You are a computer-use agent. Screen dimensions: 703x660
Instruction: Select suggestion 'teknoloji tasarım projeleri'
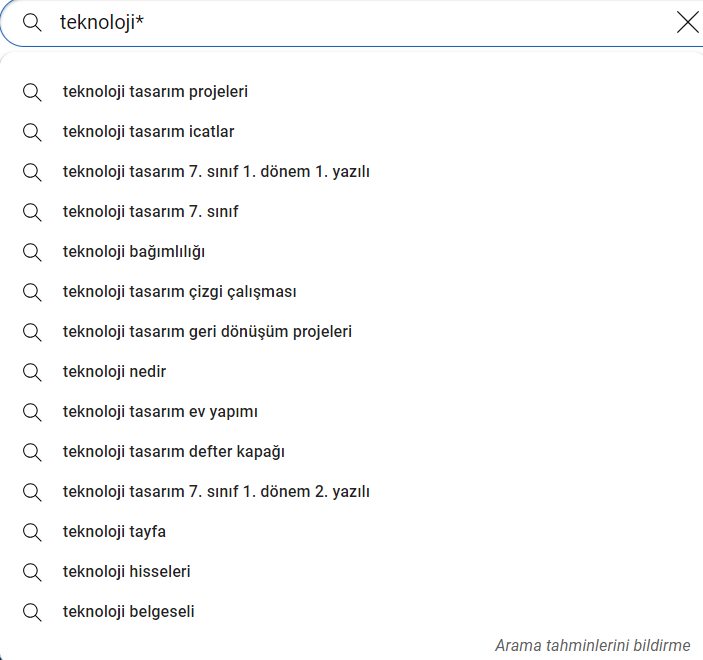(155, 92)
